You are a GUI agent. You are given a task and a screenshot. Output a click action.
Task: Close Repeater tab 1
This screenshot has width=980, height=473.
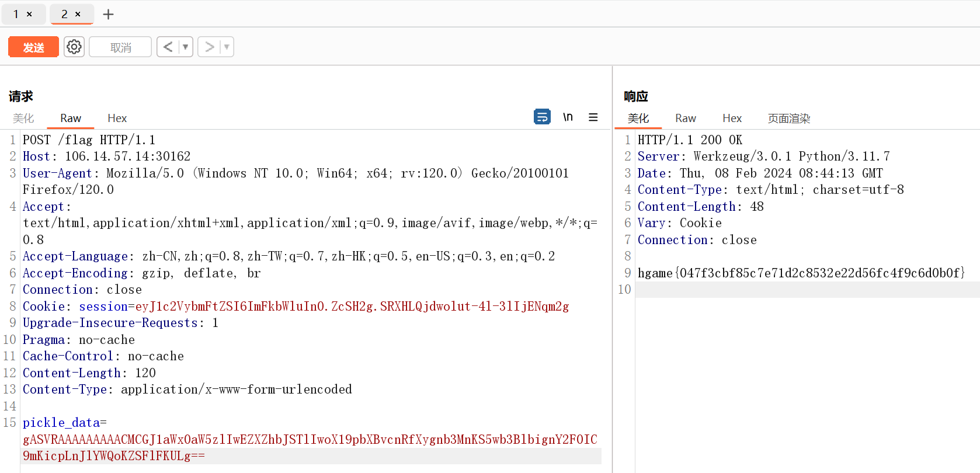[x=29, y=14]
